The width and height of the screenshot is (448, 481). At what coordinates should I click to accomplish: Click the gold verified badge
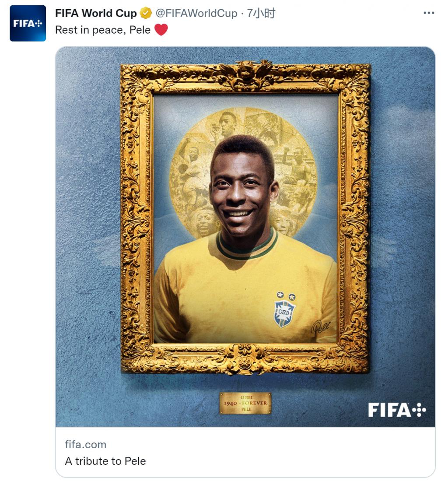click(x=146, y=13)
